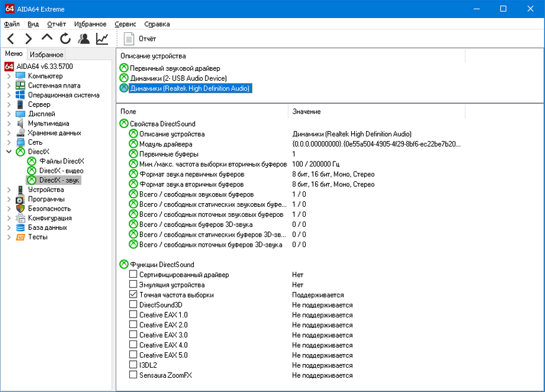Toggle the Точная частота выборки checkbox
This screenshot has height=392, width=545.
coord(133,294)
